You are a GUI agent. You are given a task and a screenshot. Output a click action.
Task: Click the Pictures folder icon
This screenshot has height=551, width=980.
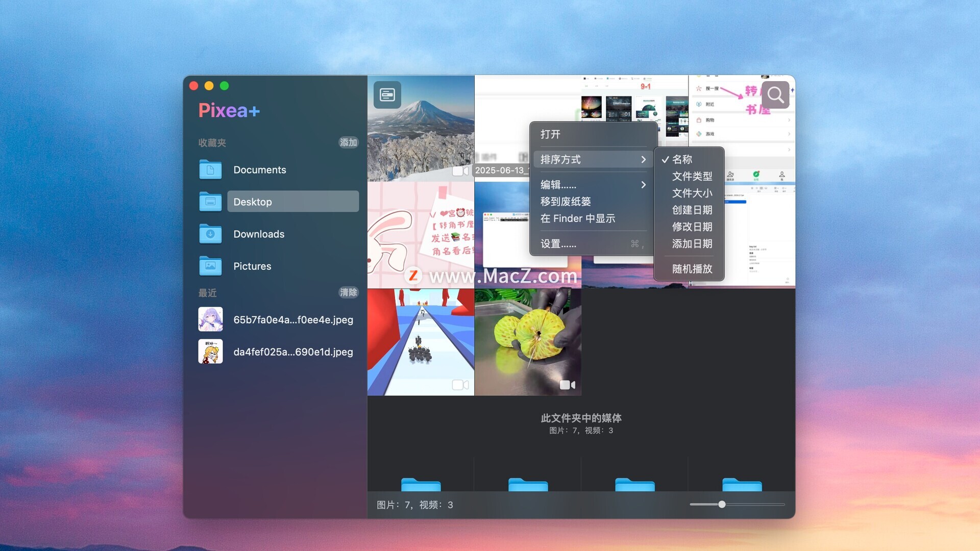click(x=210, y=266)
